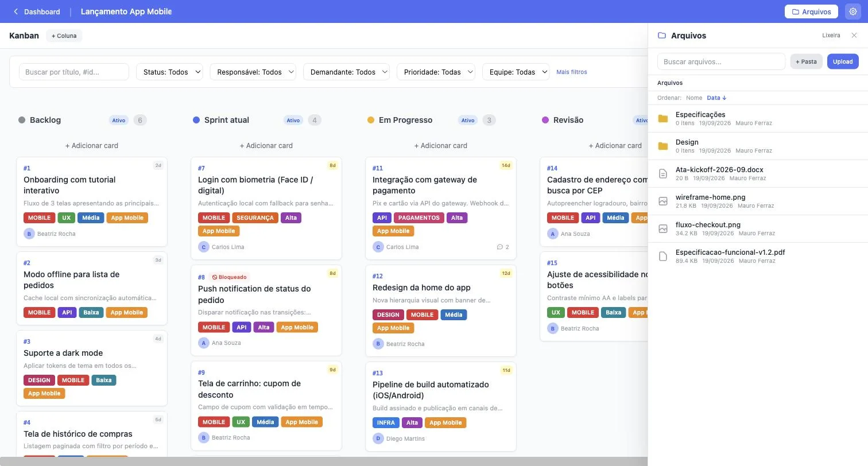
Task: Open card Suporte a dark mode
Action: 92,369
